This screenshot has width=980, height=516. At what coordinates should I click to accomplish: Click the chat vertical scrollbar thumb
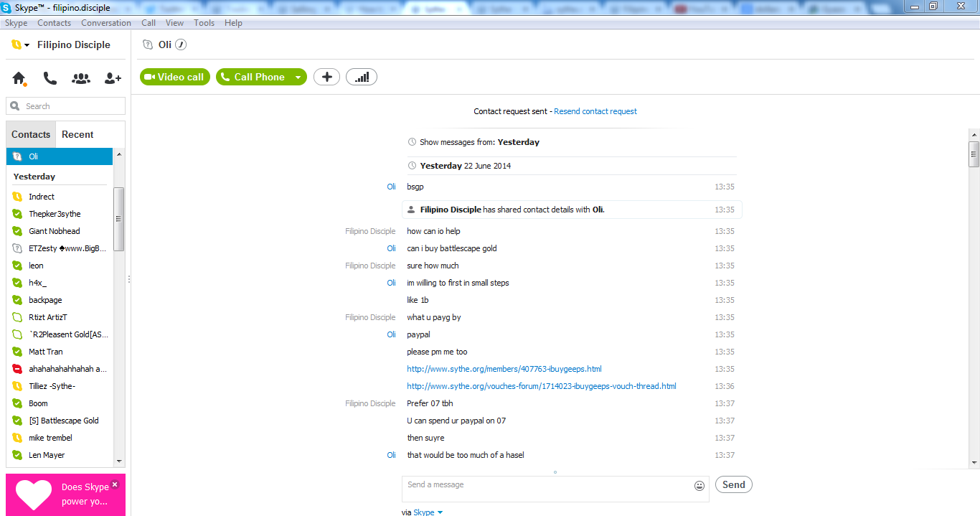click(974, 154)
